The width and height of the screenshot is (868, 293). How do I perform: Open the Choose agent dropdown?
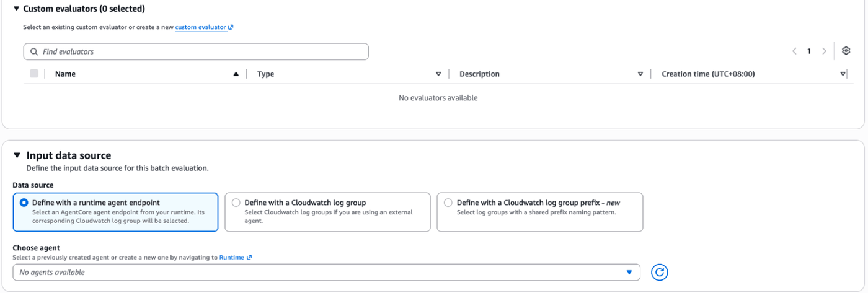point(326,272)
